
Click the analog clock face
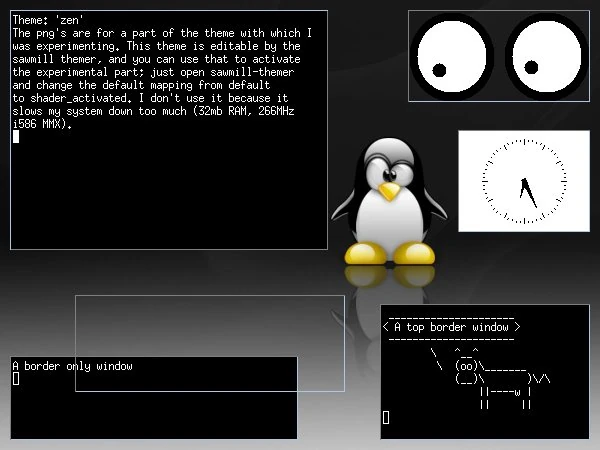524,181
